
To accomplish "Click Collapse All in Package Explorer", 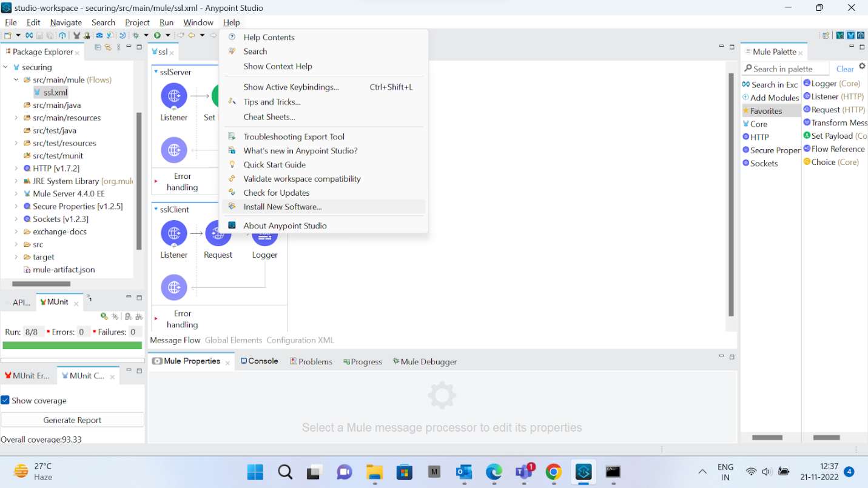I will pyautogui.click(x=98, y=47).
